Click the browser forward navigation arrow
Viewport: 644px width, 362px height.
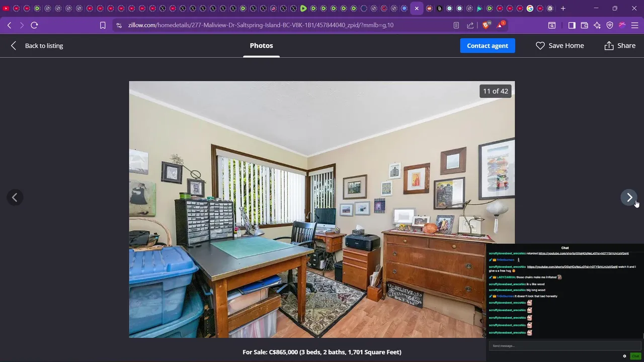pyautogui.click(x=22, y=25)
